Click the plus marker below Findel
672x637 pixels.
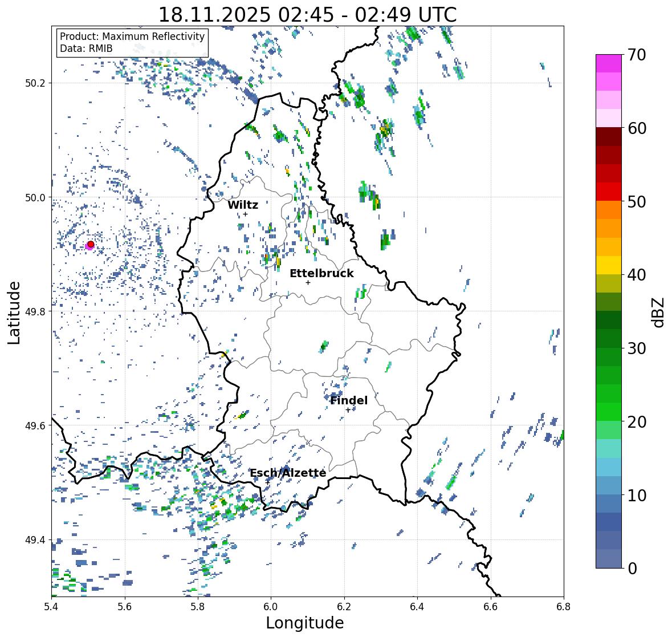(348, 410)
